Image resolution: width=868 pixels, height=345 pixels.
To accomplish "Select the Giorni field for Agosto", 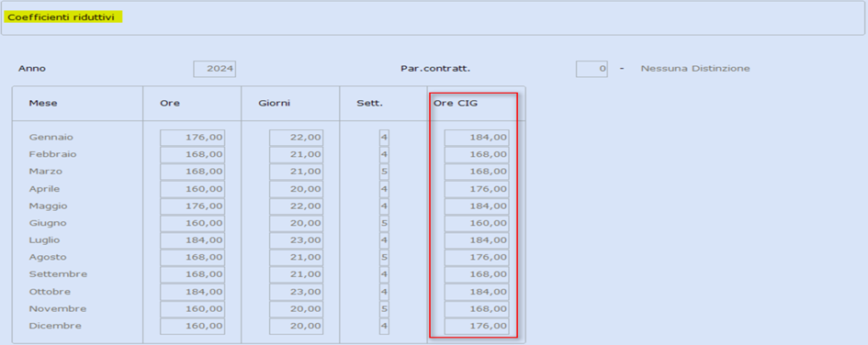I will pos(296,258).
